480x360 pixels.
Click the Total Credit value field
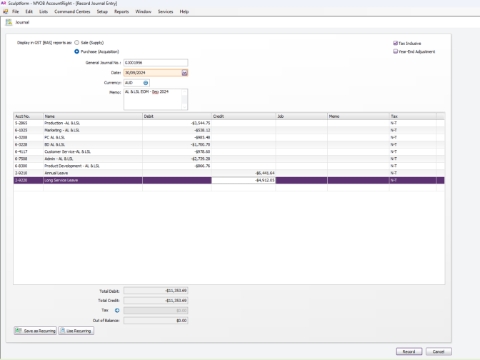156,301
